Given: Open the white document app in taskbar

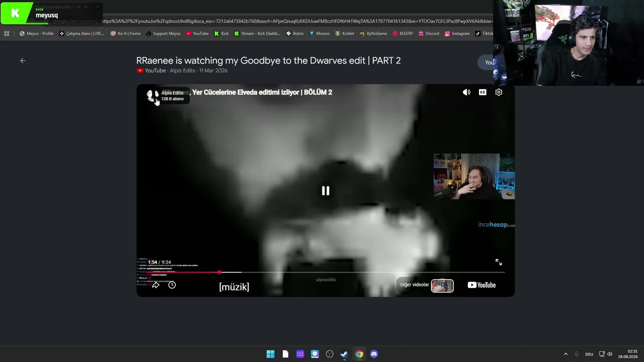Looking at the screenshot, I should [285, 354].
